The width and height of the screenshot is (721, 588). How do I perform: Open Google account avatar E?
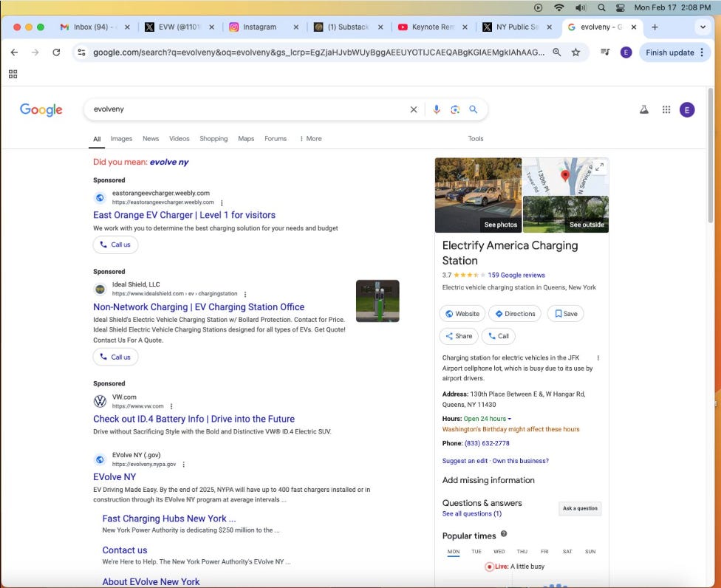click(x=687, y=110)
